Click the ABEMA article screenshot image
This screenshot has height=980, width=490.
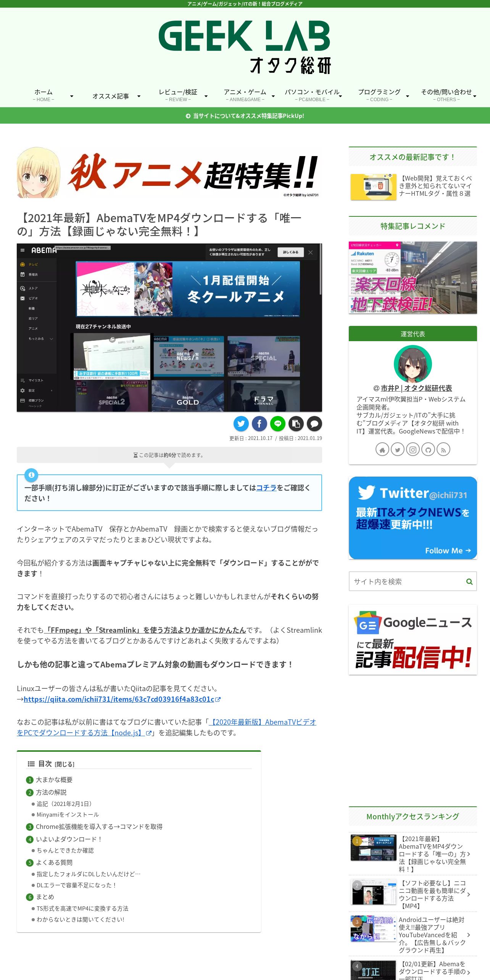click(169, 327)
